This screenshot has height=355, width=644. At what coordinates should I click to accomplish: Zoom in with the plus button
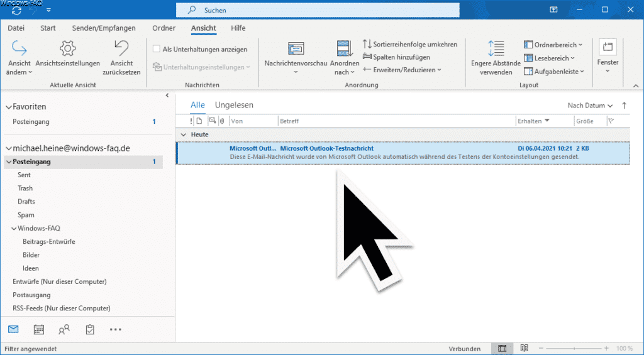click(x=607, y=349)
